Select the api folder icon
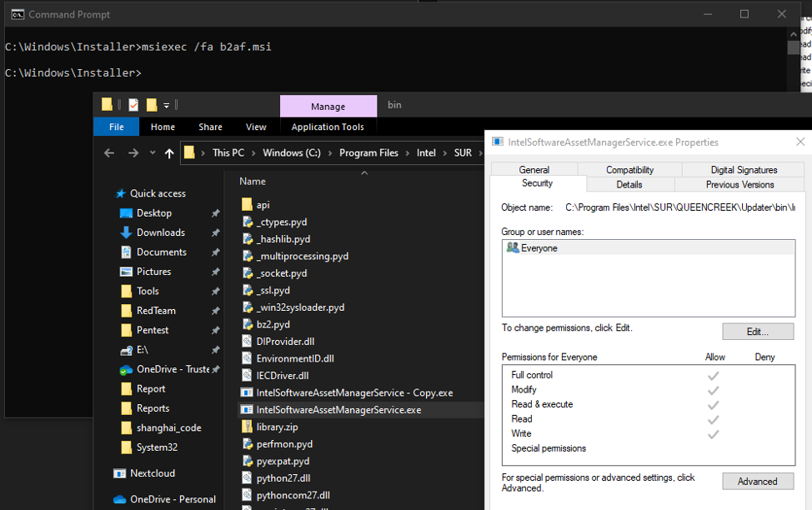The height and width of the screenshot is (510, 812). tap(247, 204)
